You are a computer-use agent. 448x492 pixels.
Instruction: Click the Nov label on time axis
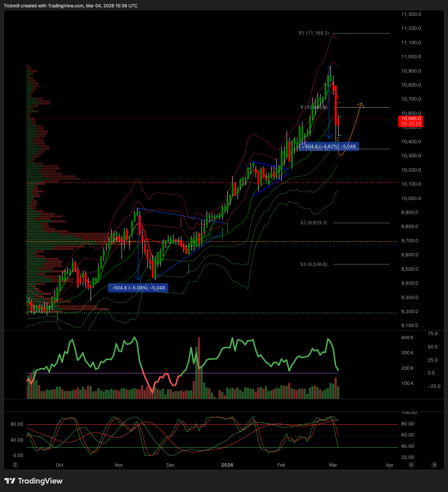pos(119,465)
